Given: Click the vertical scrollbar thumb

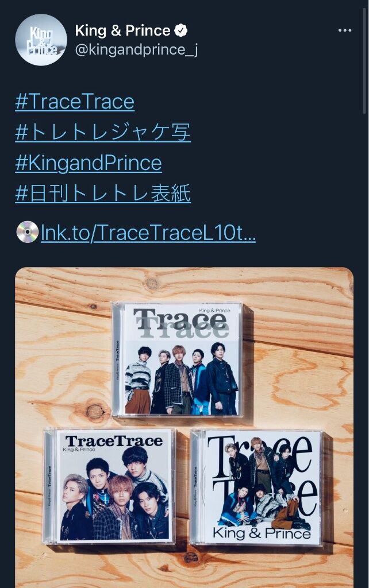Looking at the screenshot, I should (x=364, y=61).
